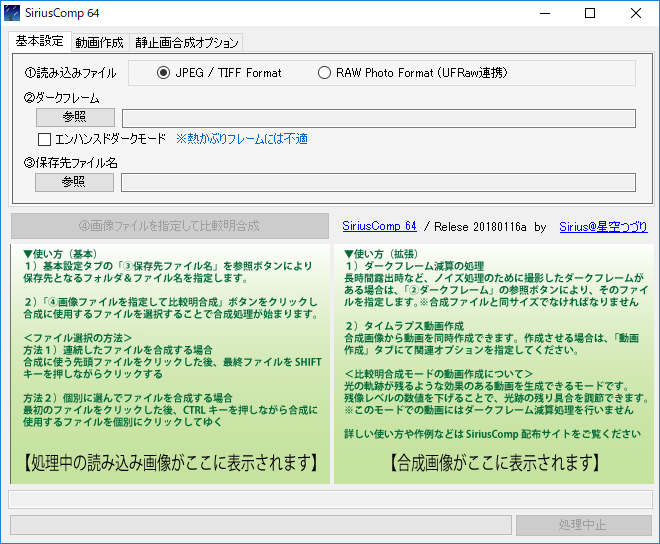
Task: Enable the エンハンスドダークモード checkbox
Action: pyautogui.click(x=44, y=139)
